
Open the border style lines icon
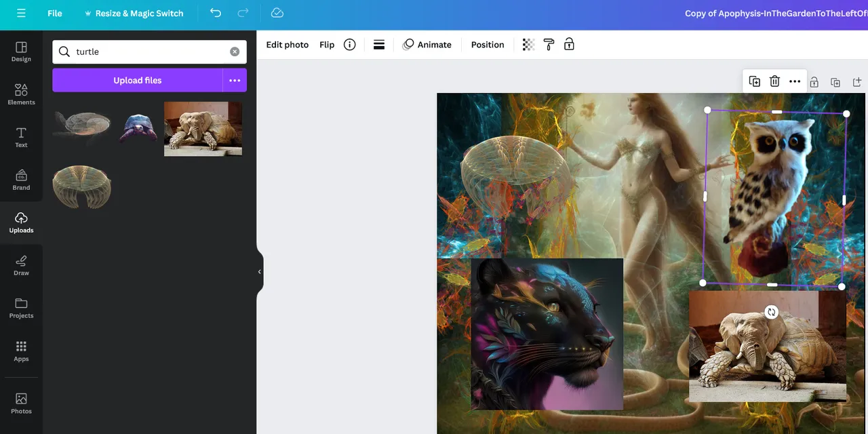tap(379, 45)
